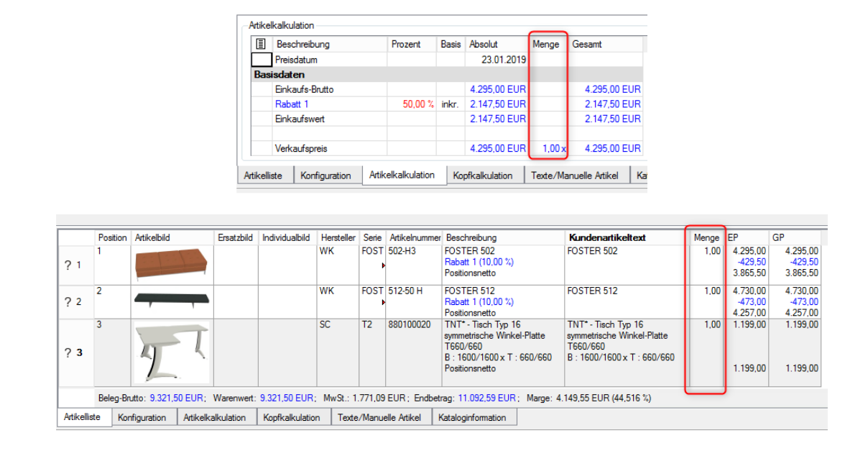Click the list icon in the Artikelkalkulation grid header
This screenshot has width=868, height=451.
(262, 45)
